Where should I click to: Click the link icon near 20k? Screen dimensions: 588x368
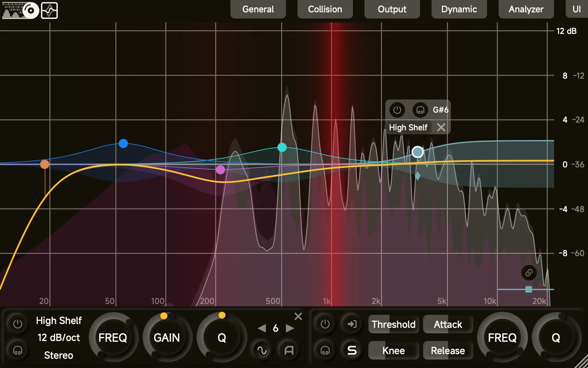(529, 273)
